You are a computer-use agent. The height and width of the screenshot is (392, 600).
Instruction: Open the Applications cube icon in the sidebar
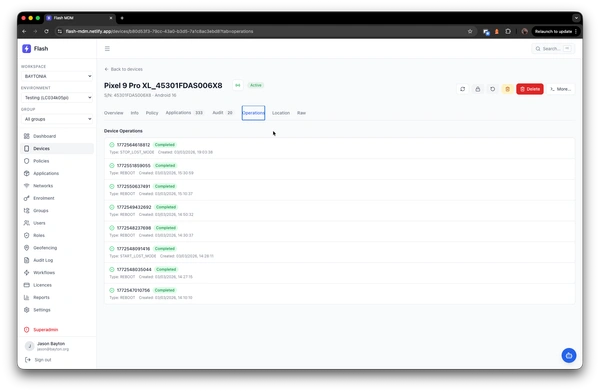point(26,173)
